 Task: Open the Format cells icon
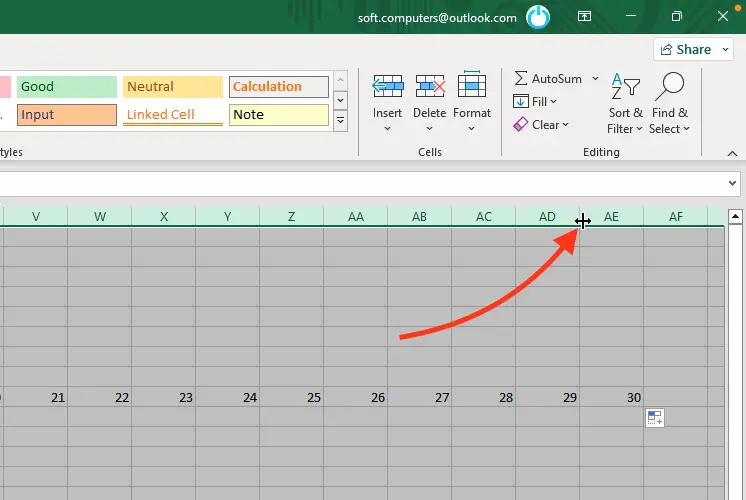tap(472, 87)
